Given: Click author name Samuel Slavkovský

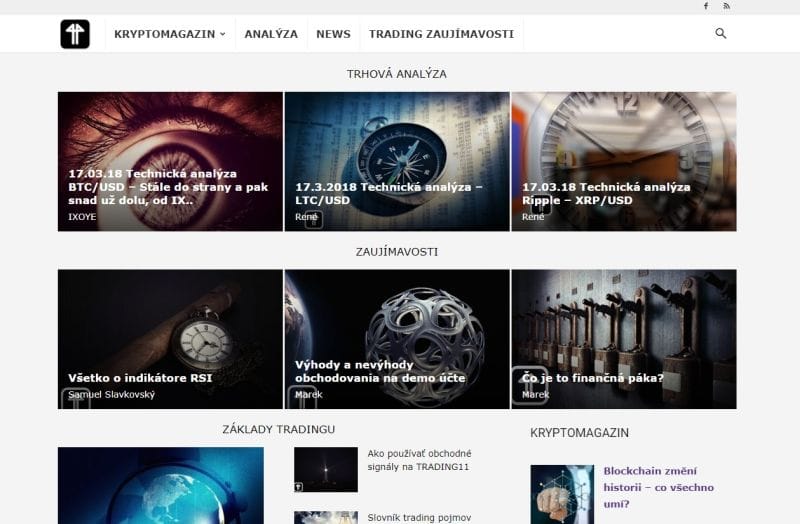Looking at the screenshot, I should (111, 394).
